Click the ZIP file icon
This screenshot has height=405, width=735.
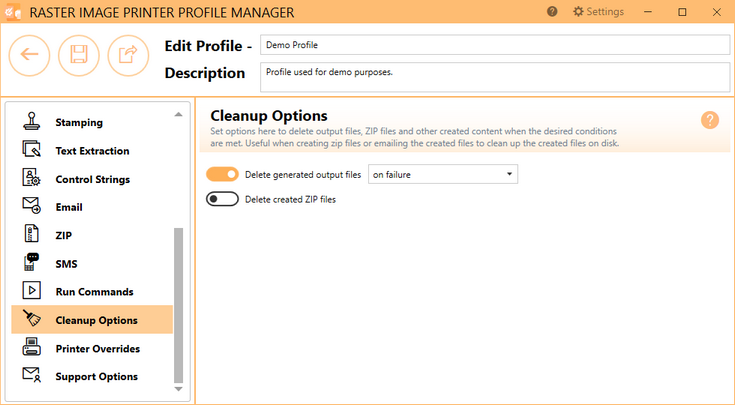click(x=31, y=233)
